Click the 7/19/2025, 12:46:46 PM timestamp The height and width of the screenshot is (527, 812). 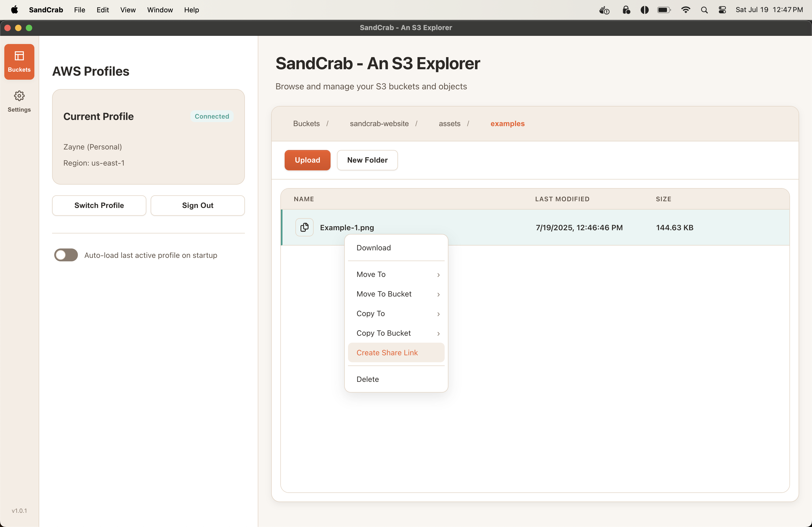pos(579,227)
